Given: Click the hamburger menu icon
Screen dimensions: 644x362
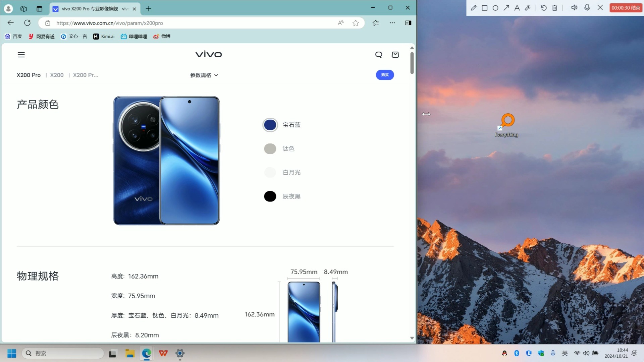Looking at the screenshot, I should (21, 54).
